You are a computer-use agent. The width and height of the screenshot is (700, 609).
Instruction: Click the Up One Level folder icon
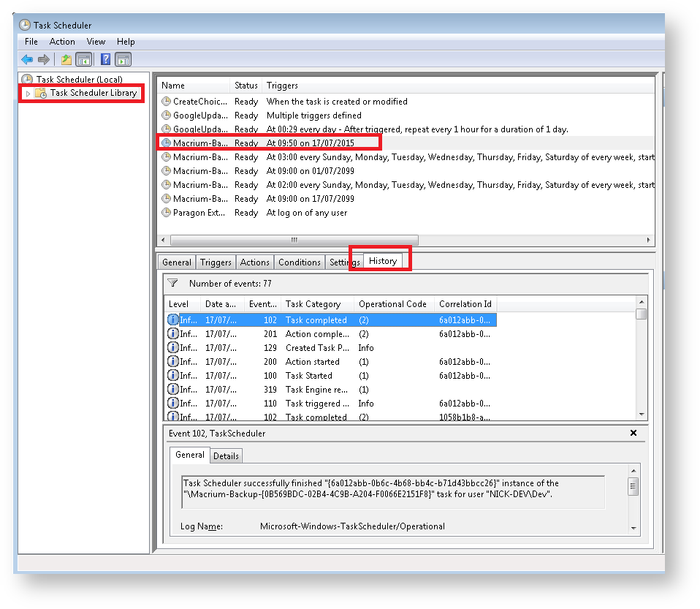point(66,60)
